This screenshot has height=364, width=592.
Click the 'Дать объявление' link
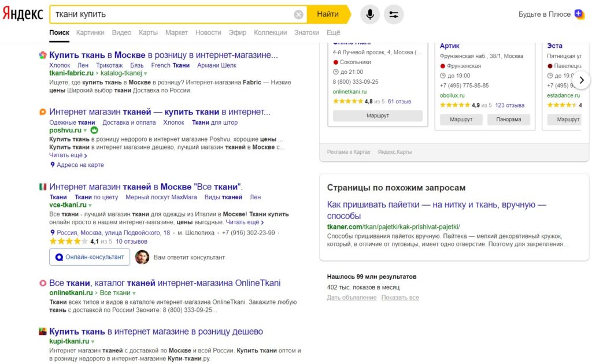(351, 298)
